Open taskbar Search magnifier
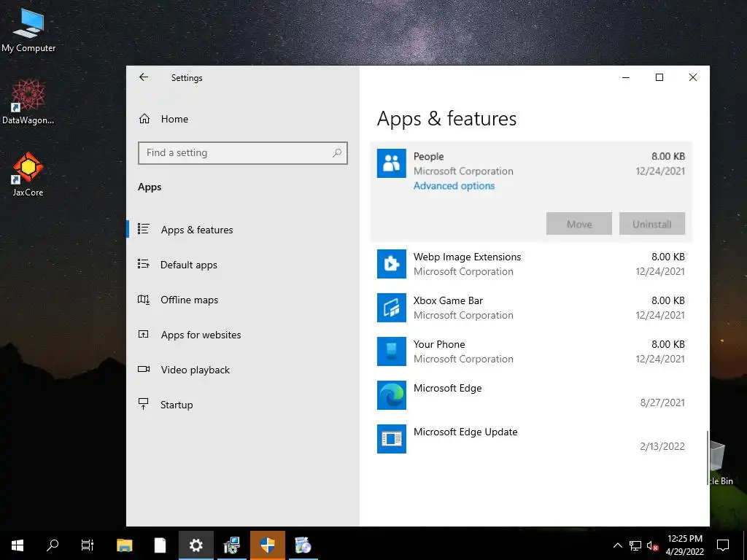The width and height of the screenshot is (747, 560). 53,545
